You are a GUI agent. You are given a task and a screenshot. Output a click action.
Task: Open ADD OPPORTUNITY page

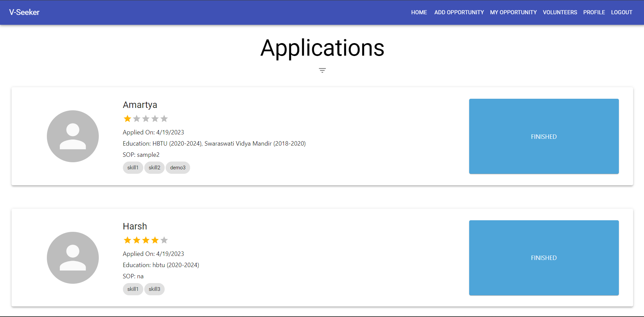(x=459, y=12)
